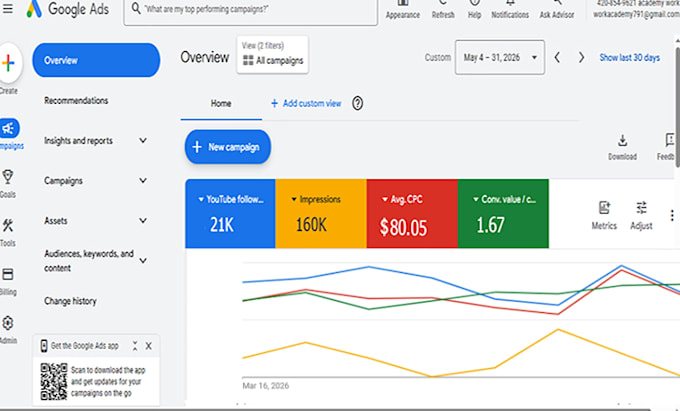
Task: Open the hamburger main menu
Action: coord(7,8)
